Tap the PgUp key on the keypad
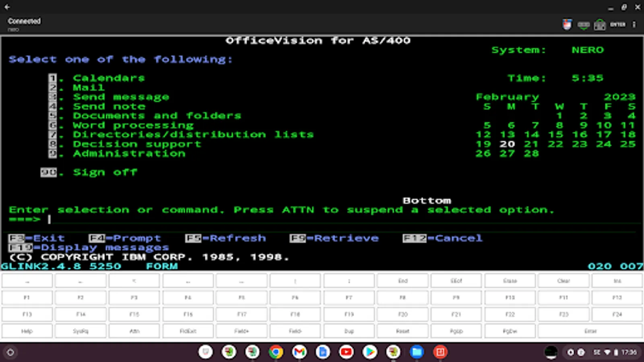 pos(456,331)
